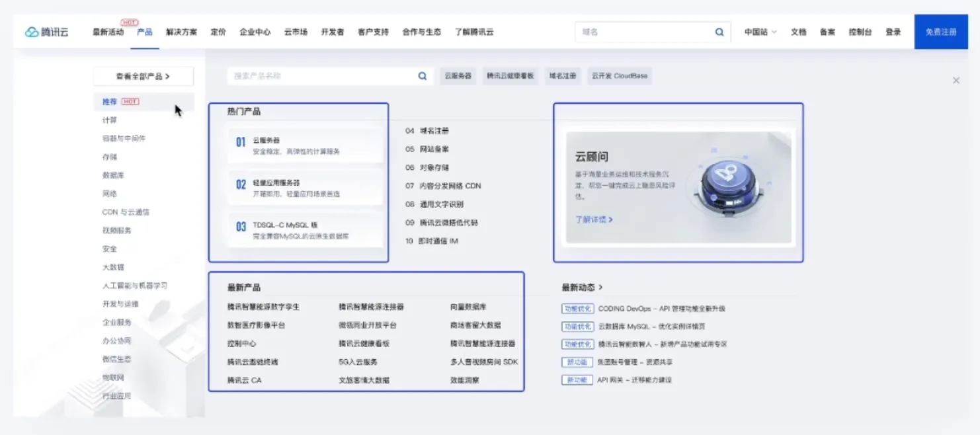This screenshot has width=980, height=435.
Task: Select the 产品 top navigation item
Action: coord(145,32)
